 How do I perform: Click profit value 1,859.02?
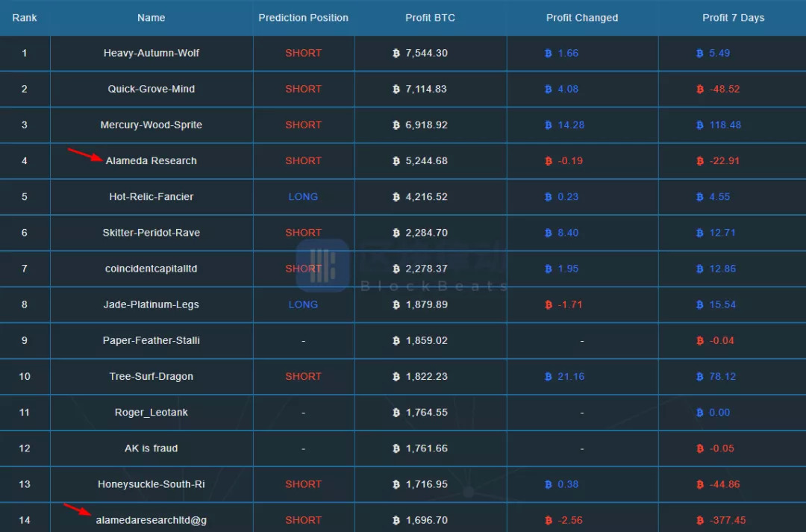[426, 341]
